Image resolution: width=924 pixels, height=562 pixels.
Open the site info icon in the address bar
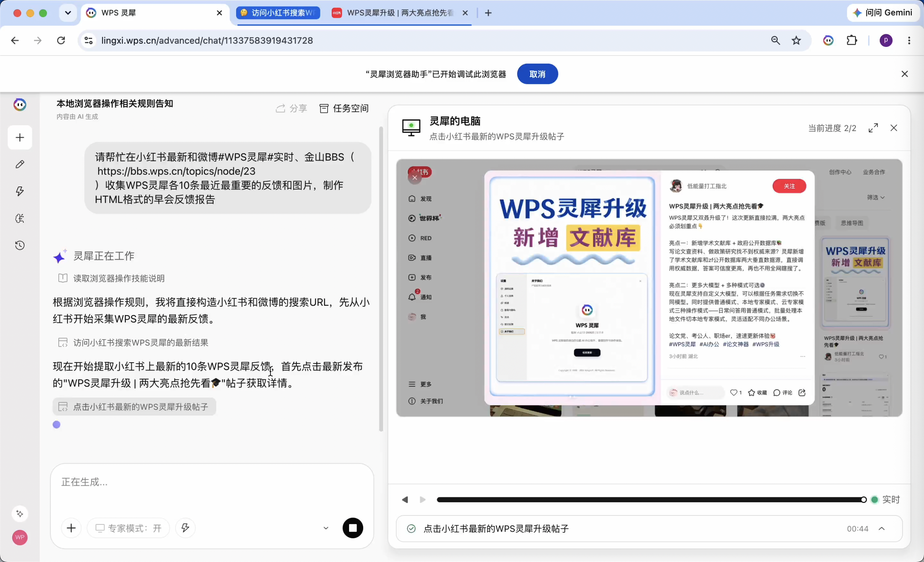(x=89, y=40)
